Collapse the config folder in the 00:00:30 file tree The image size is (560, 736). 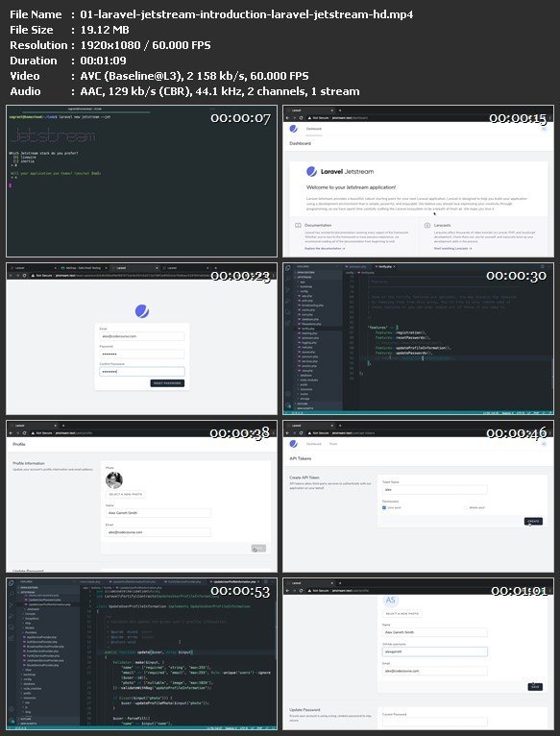pyautogui.click(x=304, y=291)
